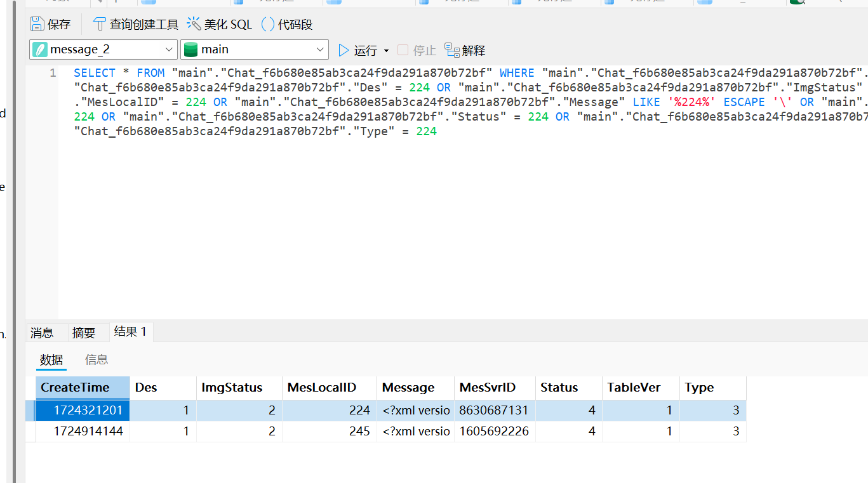
Task: Click the MesSvrID column header
Action: tap(495, 388)
